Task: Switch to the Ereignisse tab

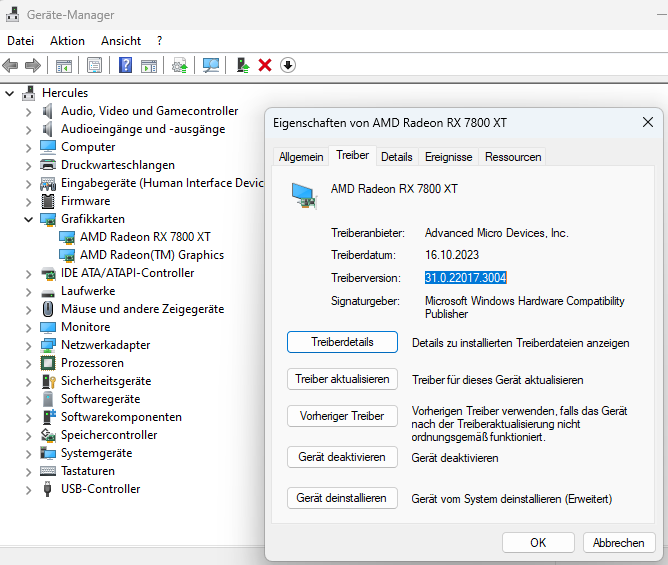Action: (x=448, y=157)
